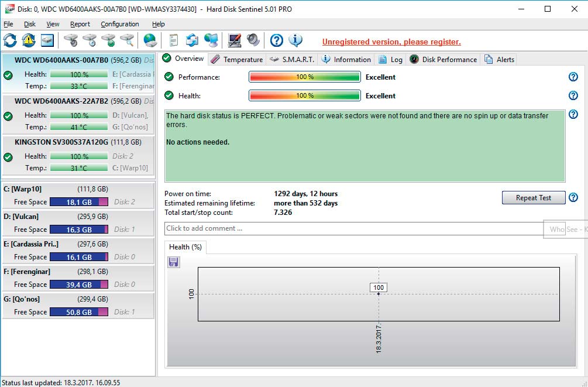Click the disk with stethoscope toolbar icon
Image resolution: width=588 pixels, height=387 pixels.
pos(70,40)
